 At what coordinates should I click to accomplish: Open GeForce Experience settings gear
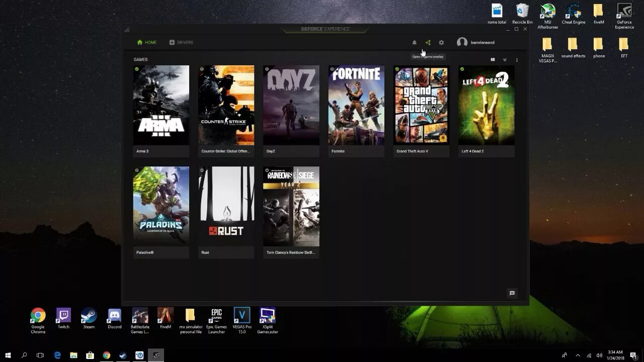tap(441, 43)
